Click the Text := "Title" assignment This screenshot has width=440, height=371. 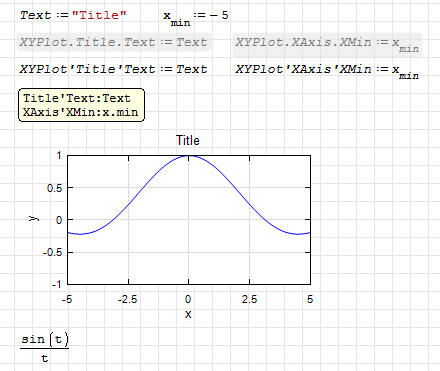73,15
